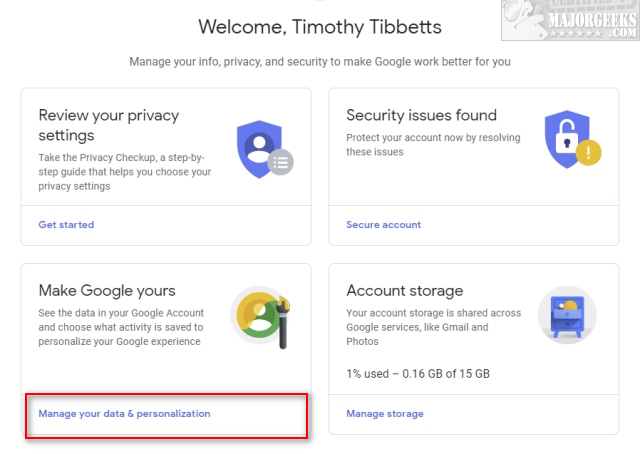Click the paintbrush personalization avatar icon
Image resolution: width=640 pixels, height=454 pixels.
point(261,317)
